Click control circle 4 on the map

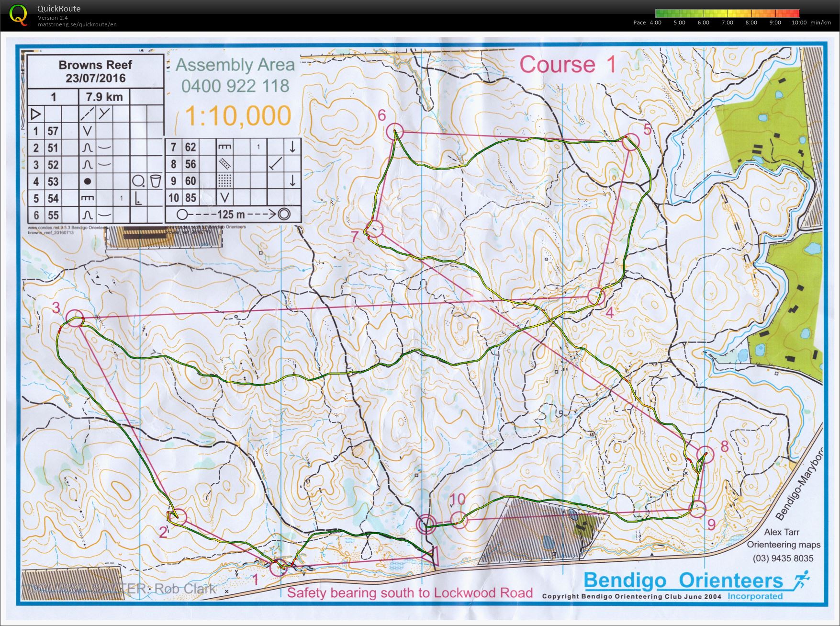(595, 296)
